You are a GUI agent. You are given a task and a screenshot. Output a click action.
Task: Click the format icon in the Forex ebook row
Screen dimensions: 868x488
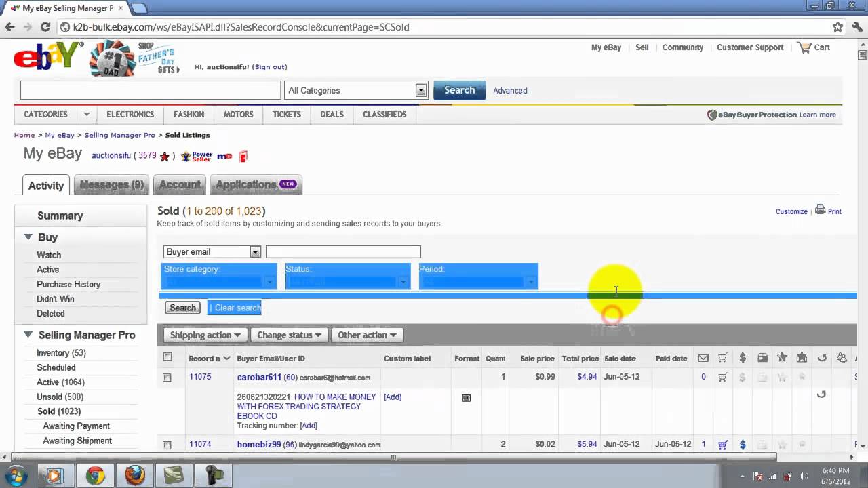[466, 398]
